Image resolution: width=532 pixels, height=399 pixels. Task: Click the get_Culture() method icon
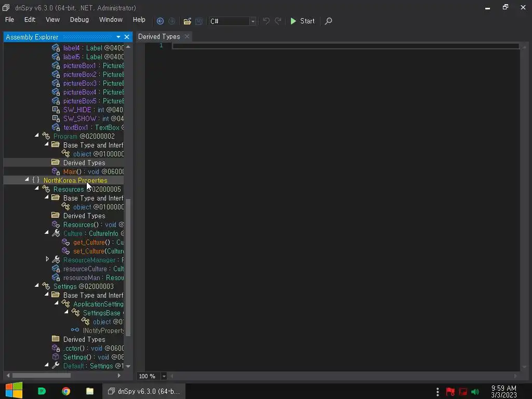coord(66,242)
